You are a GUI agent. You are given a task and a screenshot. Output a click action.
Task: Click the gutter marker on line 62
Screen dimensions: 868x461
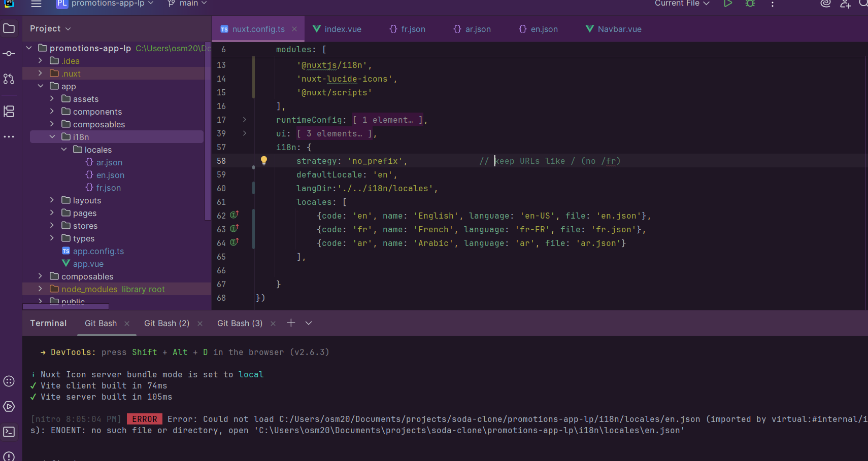[234, 215]
